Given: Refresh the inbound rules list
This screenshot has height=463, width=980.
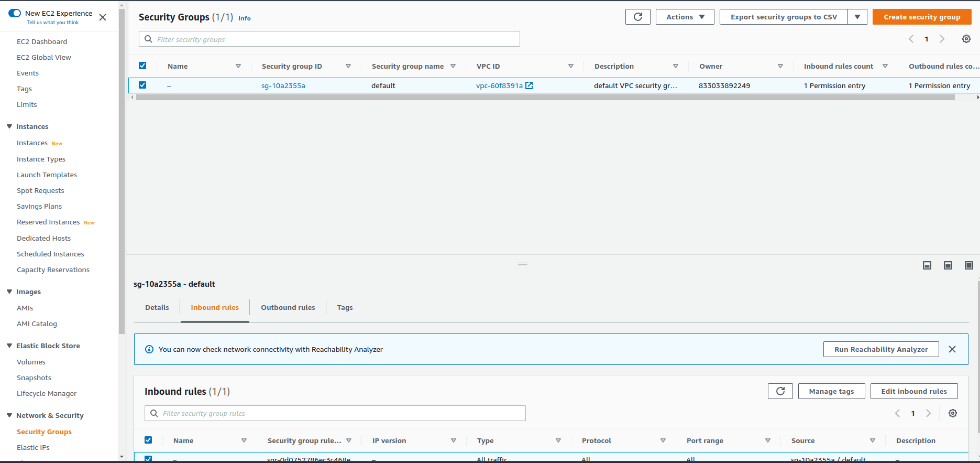Looking at the screenshot, I should coord(780,391).
